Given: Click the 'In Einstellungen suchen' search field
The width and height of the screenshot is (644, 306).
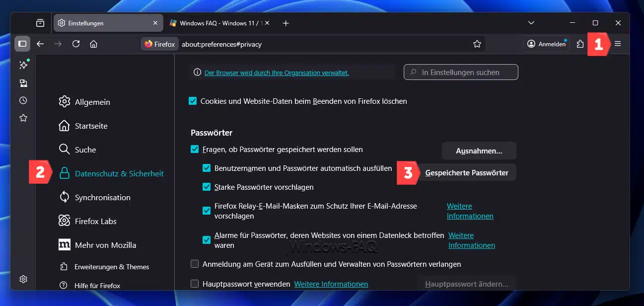Looking at the screenshot, I should click(x=461, y=73).
